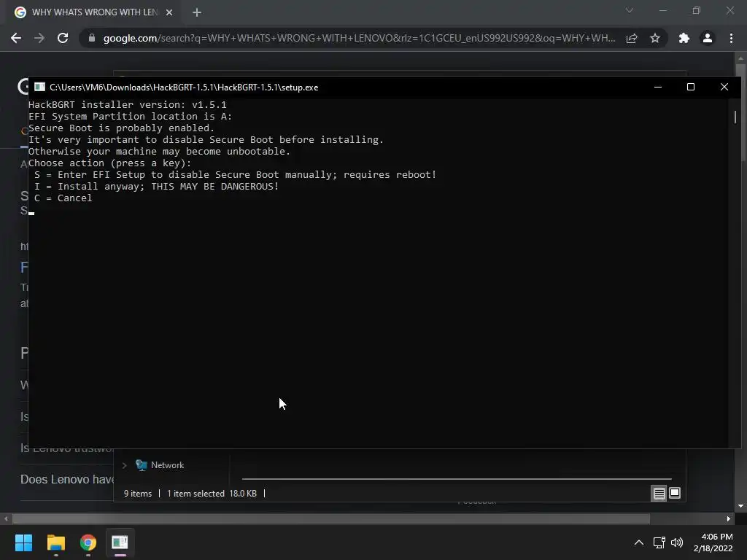Open clock showing 4:06 PM
Screen dimensions: 747x560
point(713,542)
